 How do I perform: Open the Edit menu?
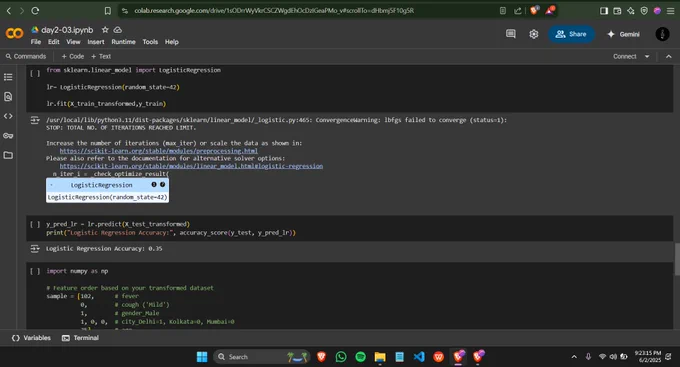[x=53, y=42]
